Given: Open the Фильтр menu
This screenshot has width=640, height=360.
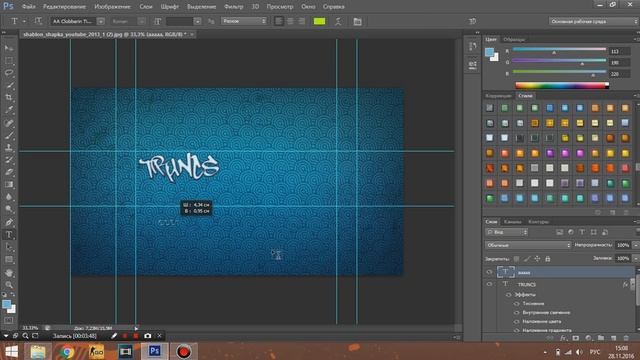Looking at the screenshot, I should pos(234,7).
